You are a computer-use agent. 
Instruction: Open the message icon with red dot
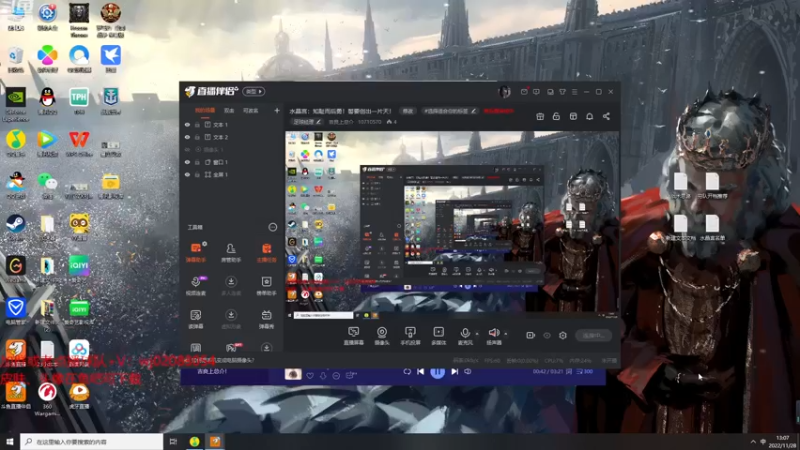(x=524, y=92)
